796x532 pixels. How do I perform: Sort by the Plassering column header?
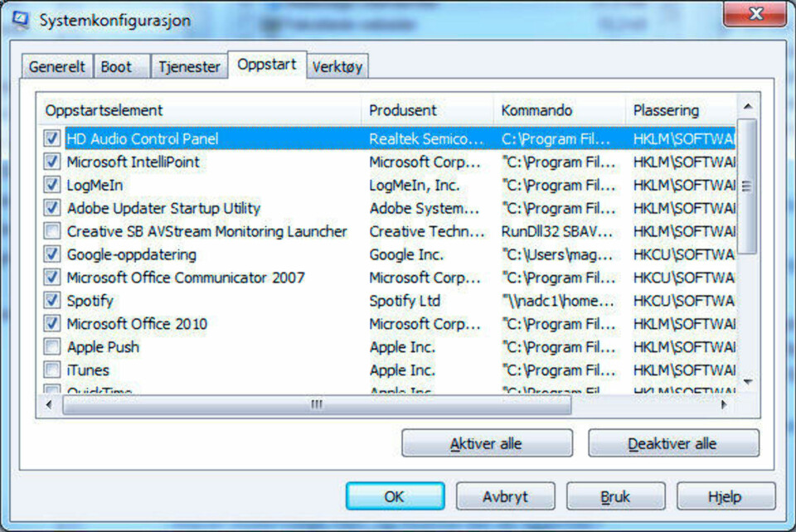click(680, 110)
